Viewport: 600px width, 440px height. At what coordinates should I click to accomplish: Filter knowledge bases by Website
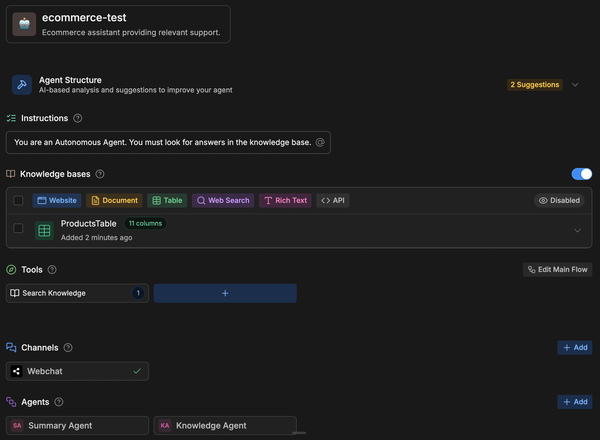click(x=57, y=200)
